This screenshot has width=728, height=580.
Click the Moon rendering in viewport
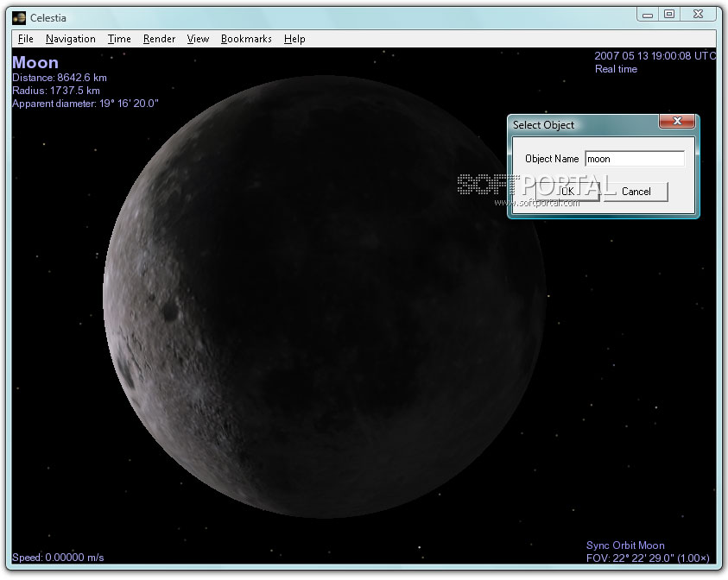pos(324,297)
